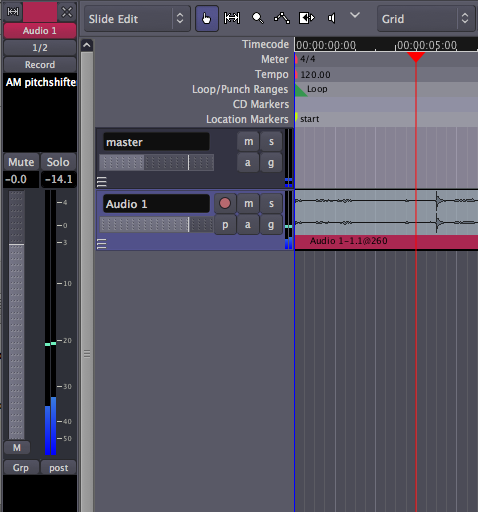Image resolution: width=478 pixels, height=512 pixels.
Task: Select the gain automation draw tool
Action: pyautogui.click(x=282, y=18)
